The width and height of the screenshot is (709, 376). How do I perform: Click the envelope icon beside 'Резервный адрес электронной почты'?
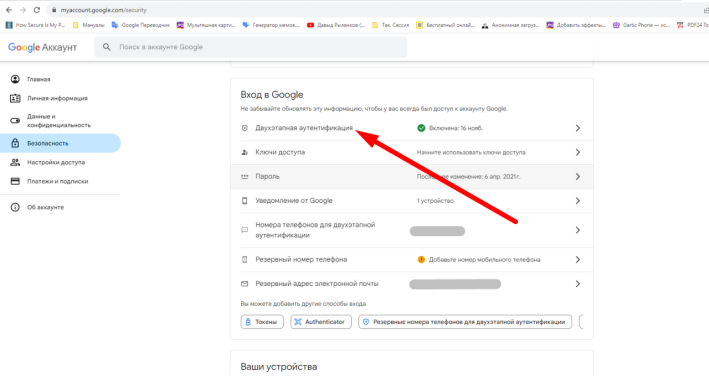245,284
